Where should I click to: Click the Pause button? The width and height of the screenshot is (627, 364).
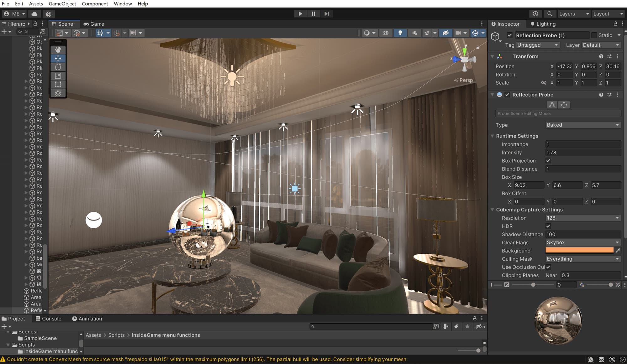pyautogui.click(x=313, y=14)
